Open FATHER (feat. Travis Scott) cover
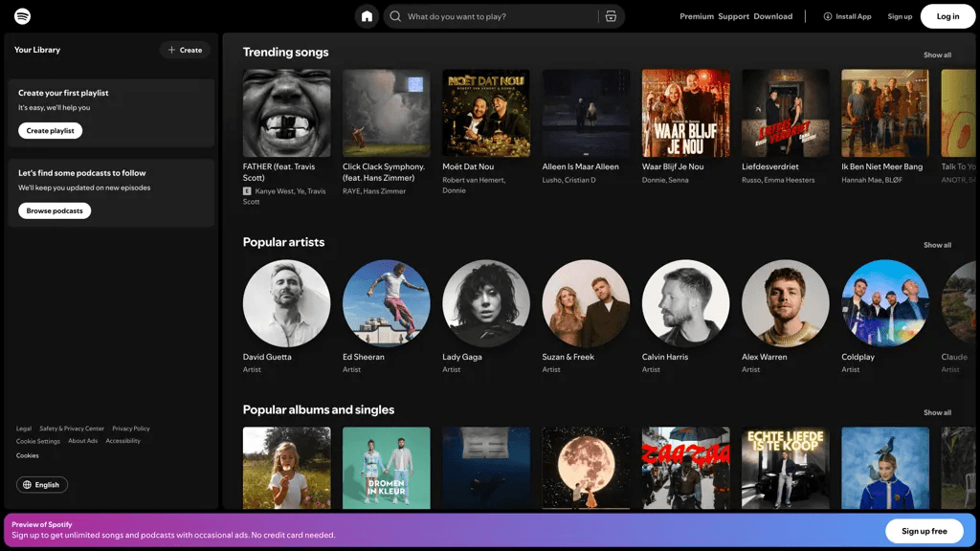The width and height of the screenshot is (980, 551). pyautogui.click(x=287, y=113)
